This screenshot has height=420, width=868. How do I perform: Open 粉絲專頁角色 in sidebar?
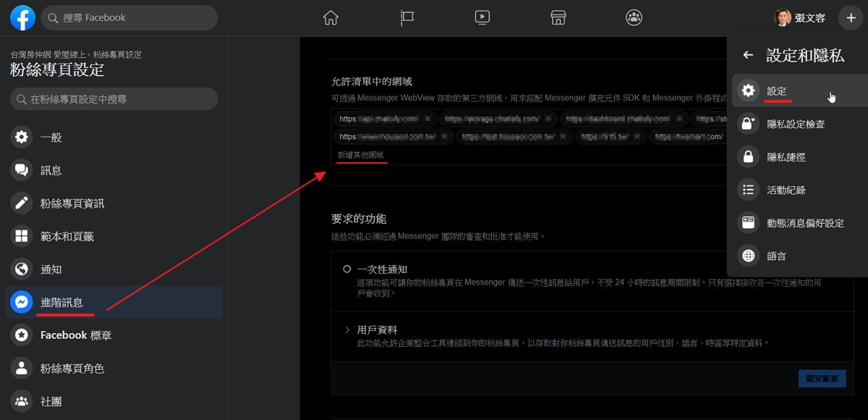click(72, 368)
